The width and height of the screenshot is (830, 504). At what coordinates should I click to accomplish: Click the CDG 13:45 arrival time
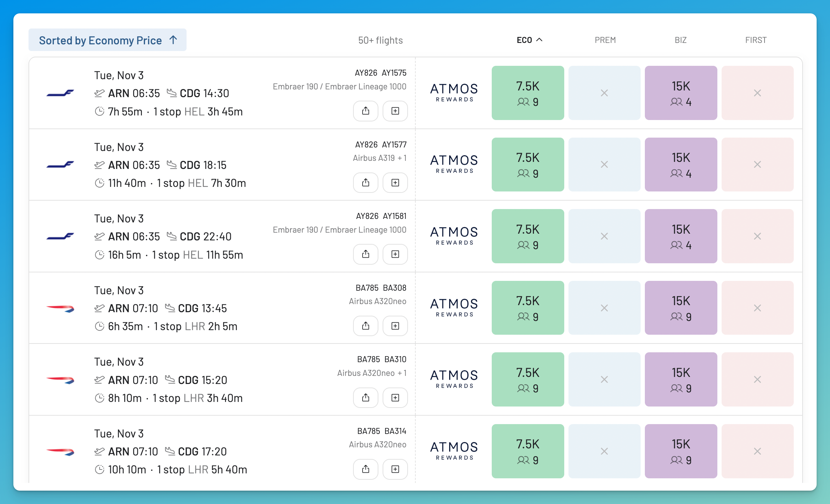click(202, 308)
